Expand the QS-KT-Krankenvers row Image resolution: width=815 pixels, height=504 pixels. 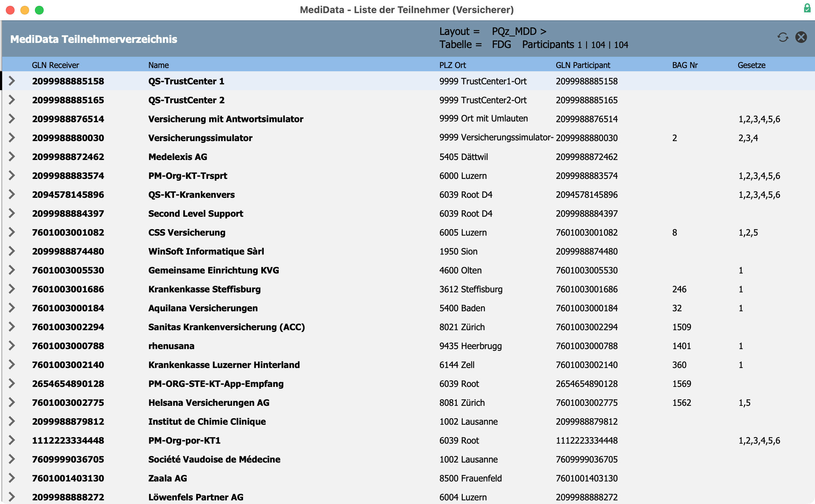pyautogui.click(x=12, y=194)
